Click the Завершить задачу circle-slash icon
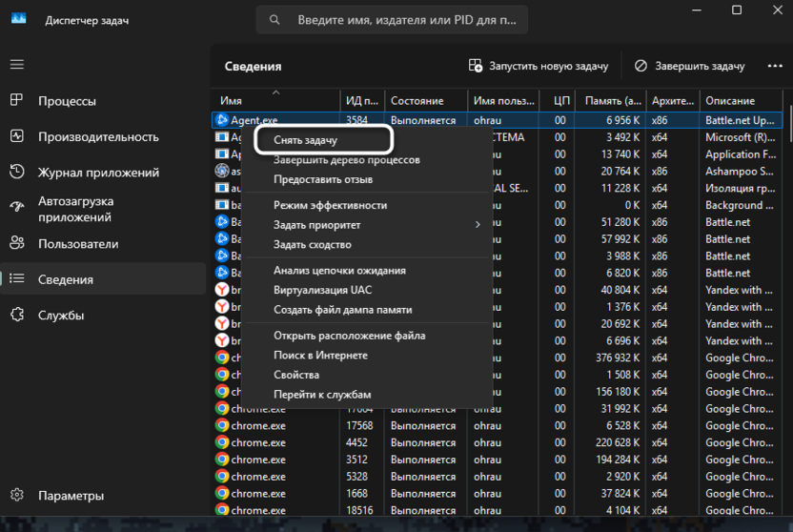The image size is (793, 532). pyautogui.click(x=640, y=66)
